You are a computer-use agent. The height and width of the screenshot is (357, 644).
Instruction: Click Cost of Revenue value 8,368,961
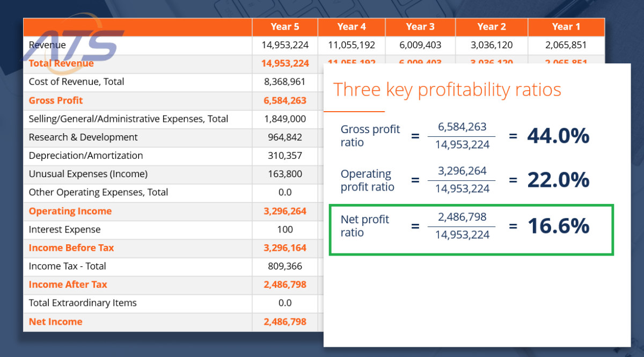(x=285, y=82)
